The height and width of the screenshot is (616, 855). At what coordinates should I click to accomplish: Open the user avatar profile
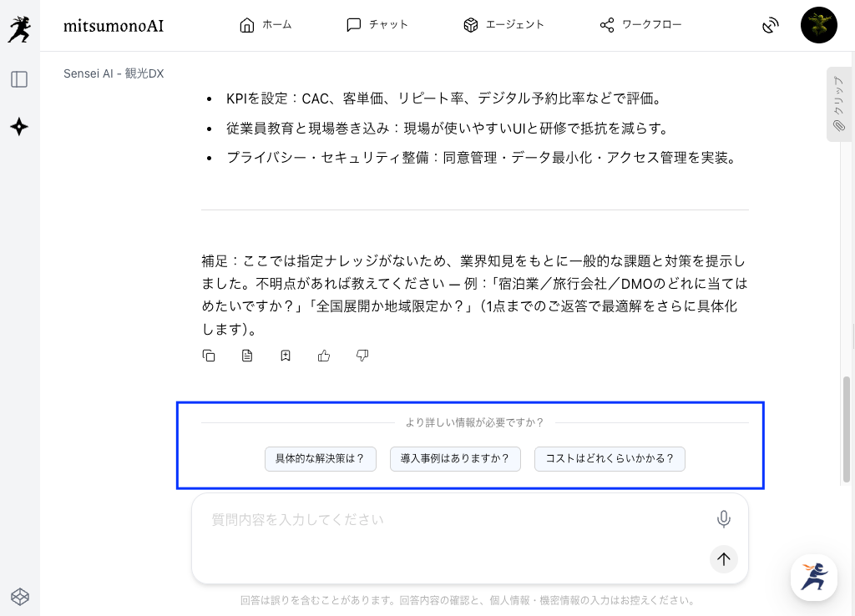click(818, 25)
